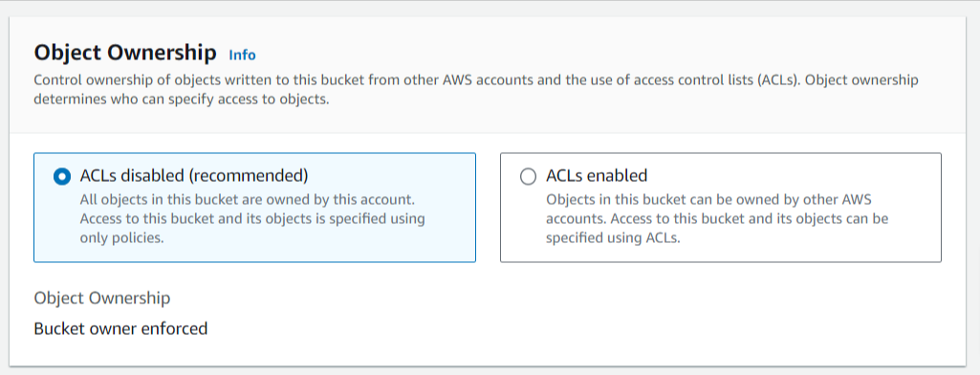
Task: Click the lower Object Ownership field label
Action: coord(102,298)
